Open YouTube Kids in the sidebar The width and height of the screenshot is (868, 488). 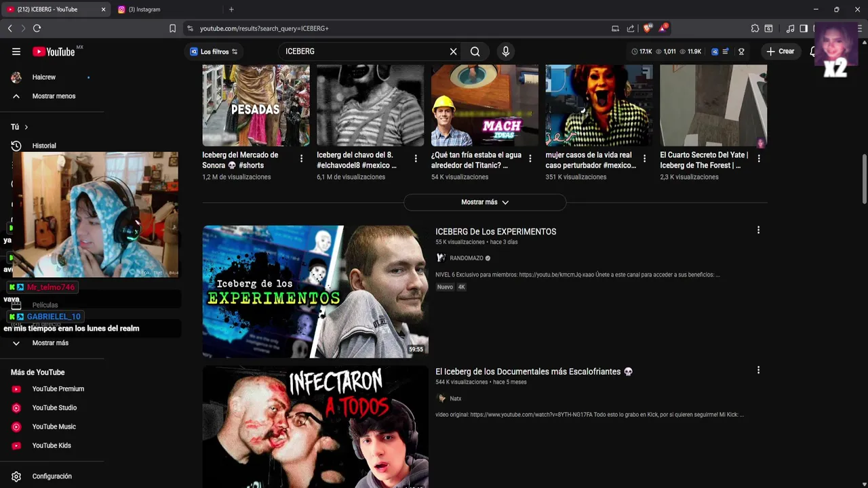(52, 446)
